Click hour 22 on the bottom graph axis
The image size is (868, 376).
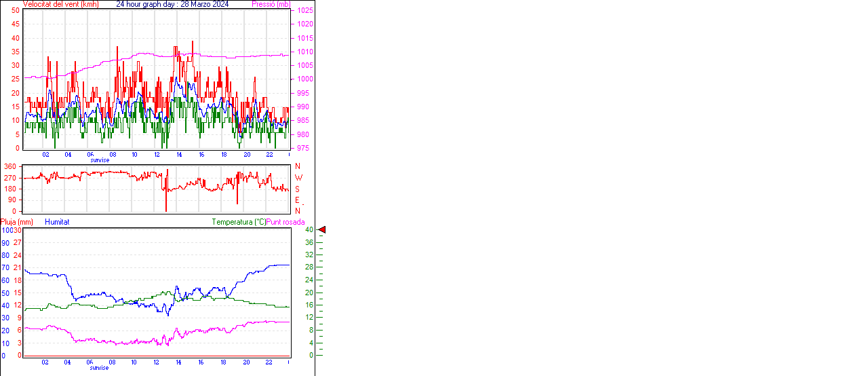point(269,362)
